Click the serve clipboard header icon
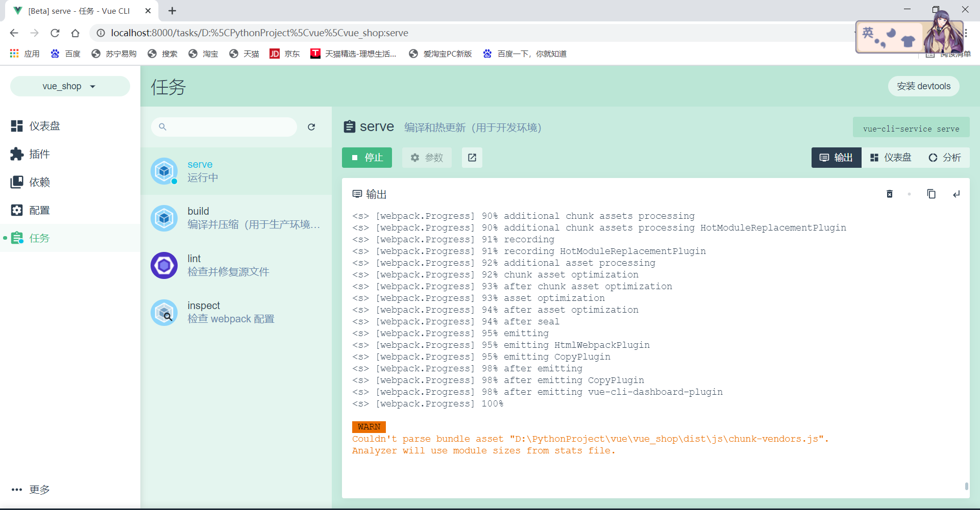 (350, 126)
